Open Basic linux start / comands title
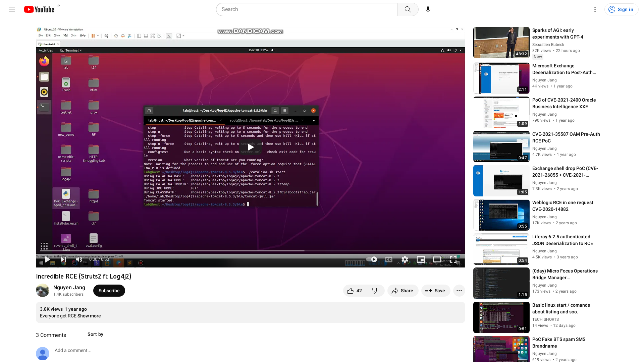 coord(561,308)
